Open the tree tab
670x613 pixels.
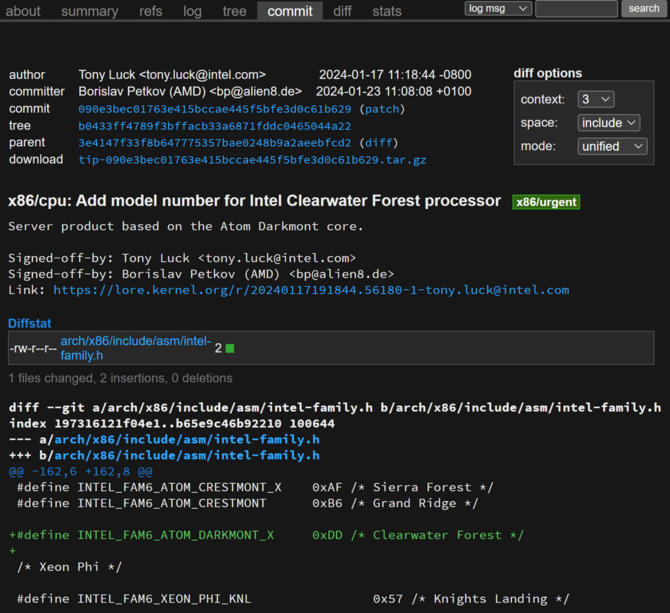tap(234, 11)
